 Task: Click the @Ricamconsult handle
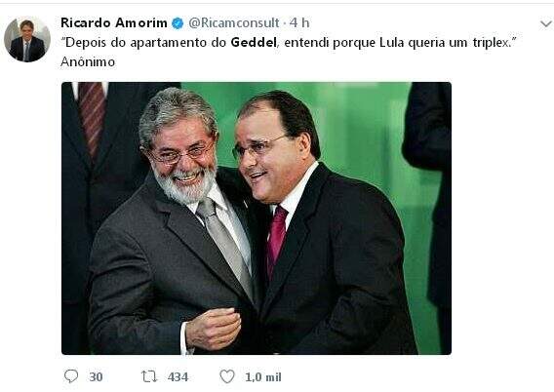coord(234,23)
